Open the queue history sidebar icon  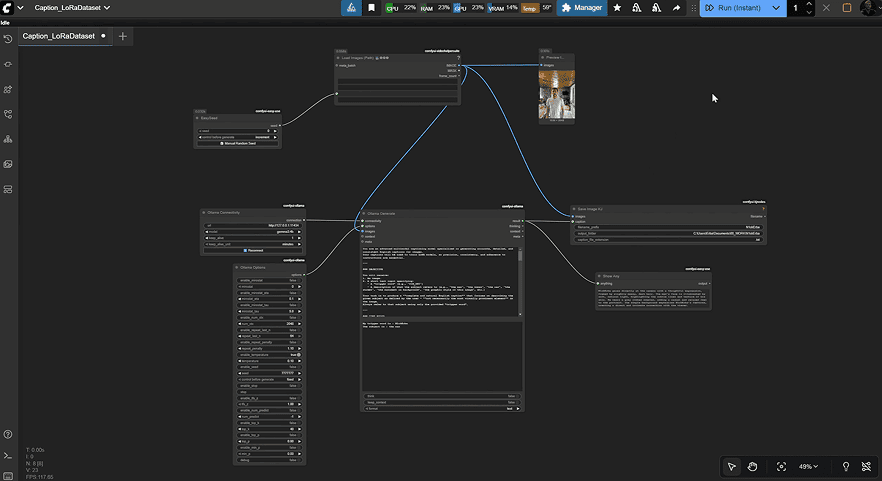(8, 39)
